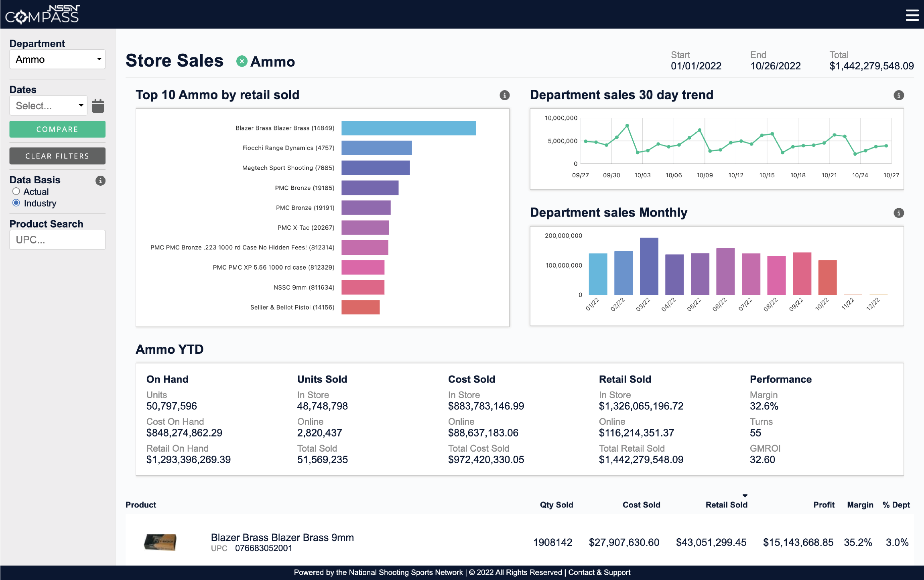Open info for Top 10 Ammo chart
Screen dimensions: 924x580
pos(504,95)
